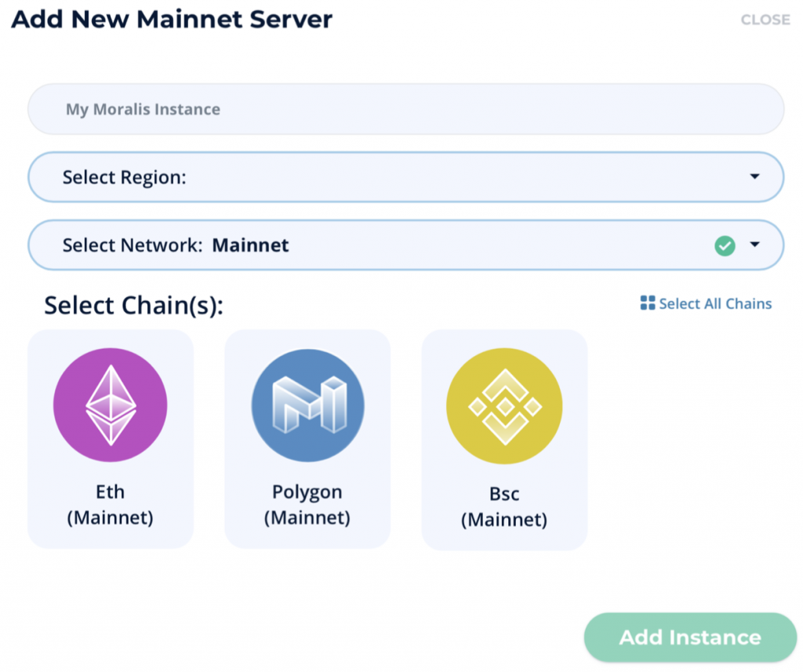Click the Binance Smart Chain logo
Viewport: 803px width, 672px height.
pos(504,406)
